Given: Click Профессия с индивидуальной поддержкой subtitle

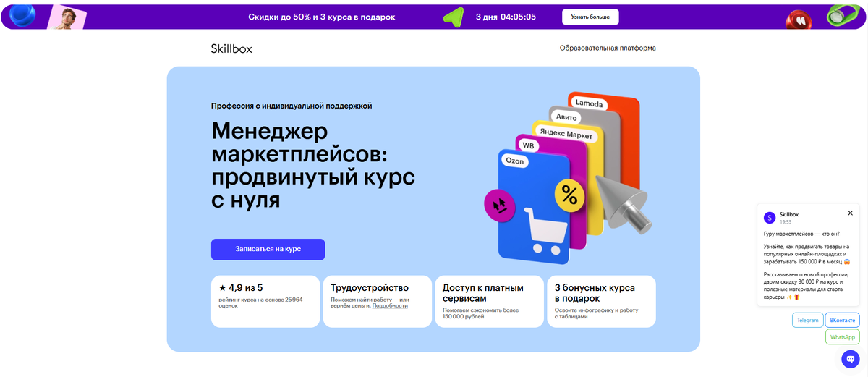Looking at the screenshot, I should tap(292, 106).
